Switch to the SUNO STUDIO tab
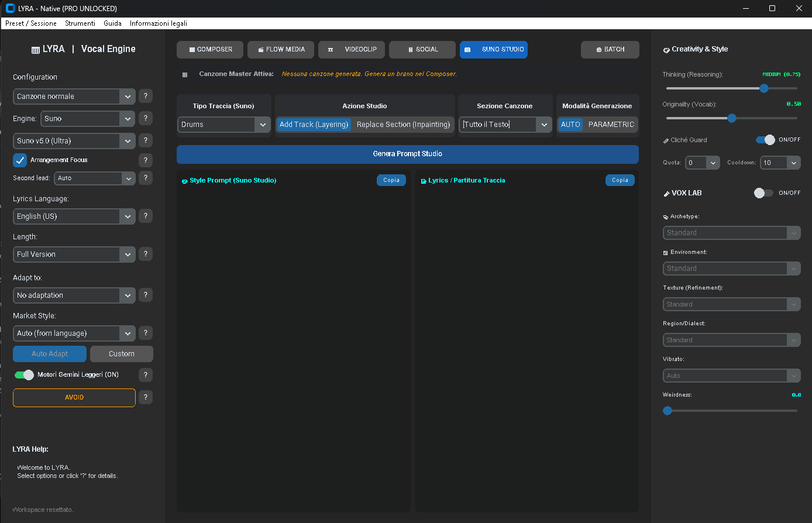The width and height of the screenshot is (812, 523). 494,50
